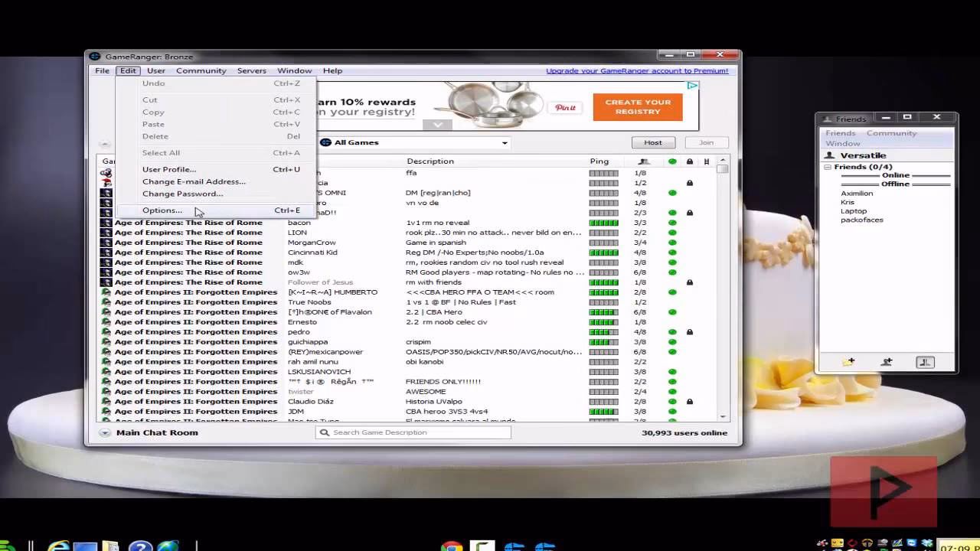The height and width of the screenshot is (551, 980).
Task: Click the game list scrollbar up arrow
Action: pyautogui.click(x=723, y=161)
